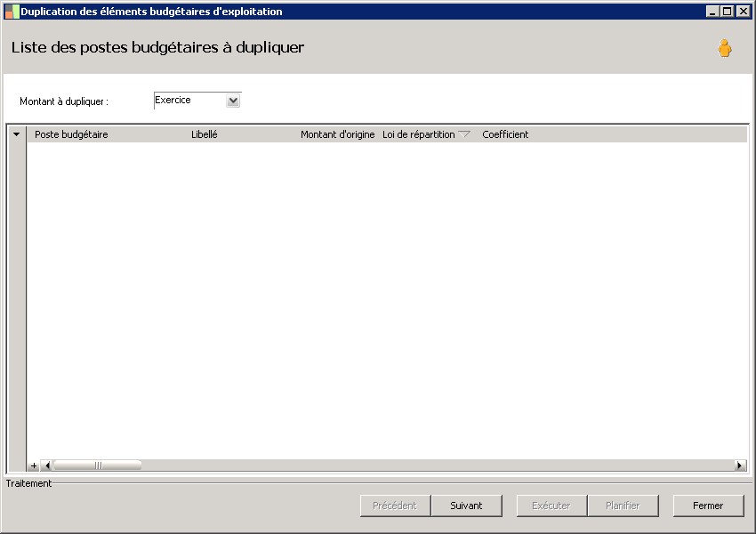Viewport: 756px width, 534px height.
Task: Minimize the Duplication window
Action: tap(712, 11)
